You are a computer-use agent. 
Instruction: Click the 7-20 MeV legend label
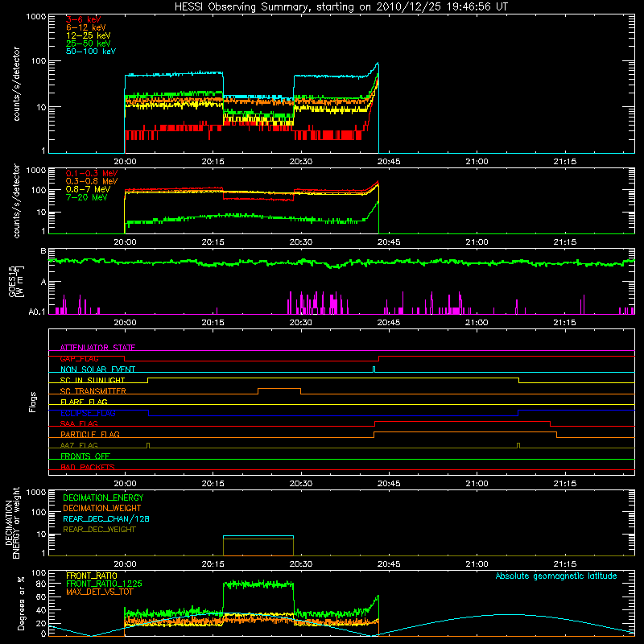[x=87, y=197]
